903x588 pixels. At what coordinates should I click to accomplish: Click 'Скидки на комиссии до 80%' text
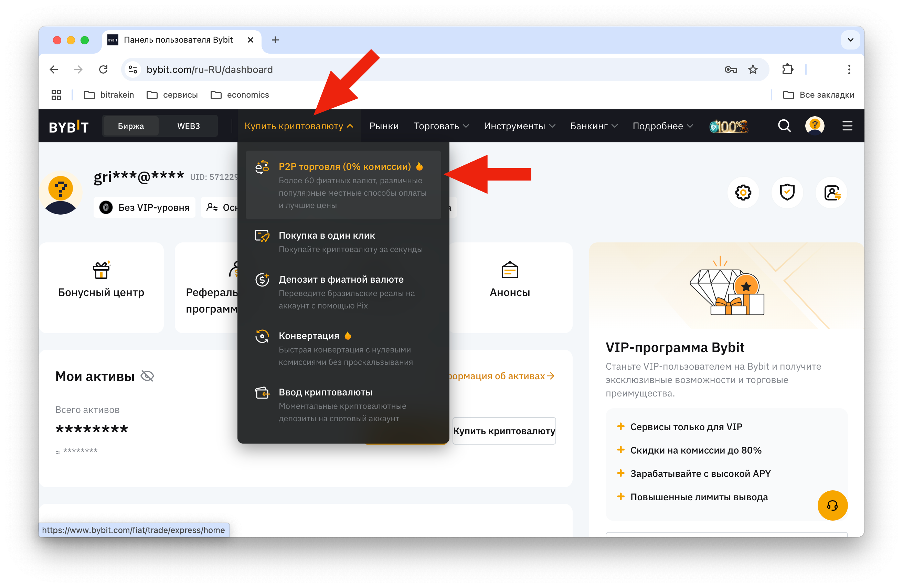pos(696,450)
